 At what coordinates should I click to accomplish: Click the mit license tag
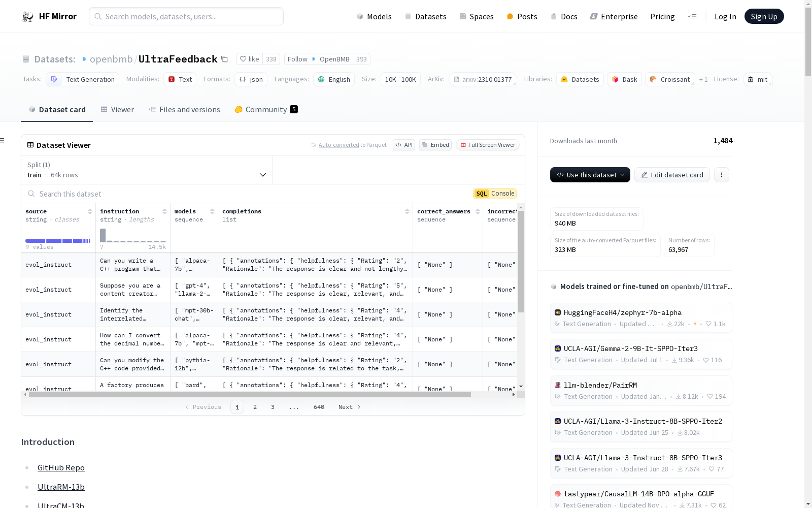point(758,79)
